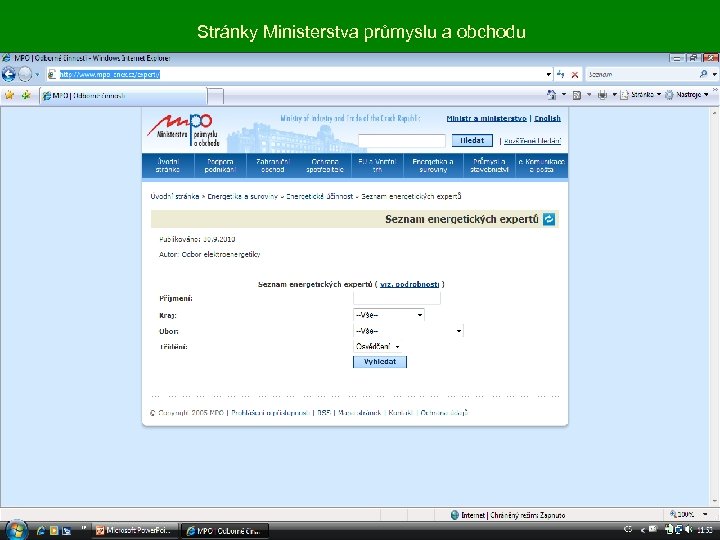The height and width of the screenshot is (540, 720).
Task: Open the Průmysl a stavebnictví nav item
Action: tap(489, 165)
